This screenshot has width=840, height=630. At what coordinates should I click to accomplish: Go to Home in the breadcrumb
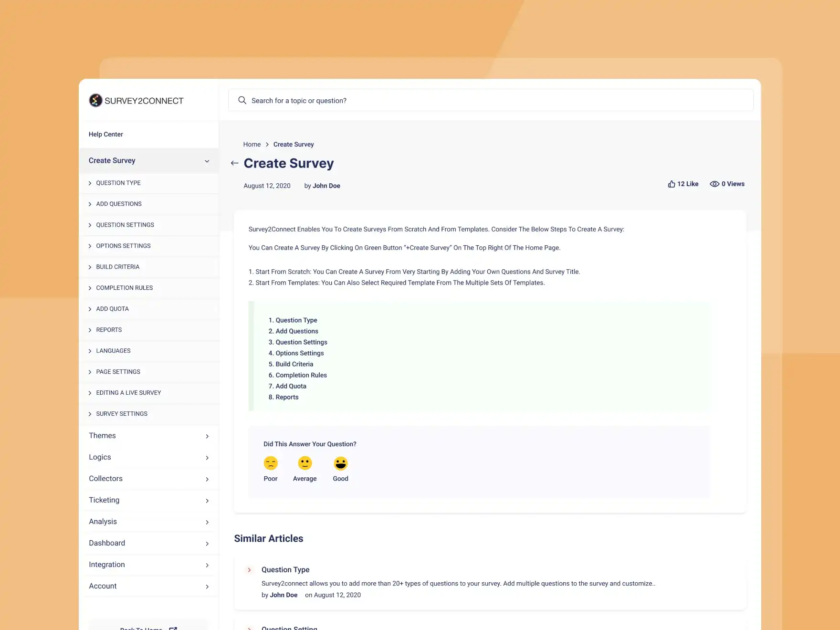pyautogui.click(x=252, y=145)
